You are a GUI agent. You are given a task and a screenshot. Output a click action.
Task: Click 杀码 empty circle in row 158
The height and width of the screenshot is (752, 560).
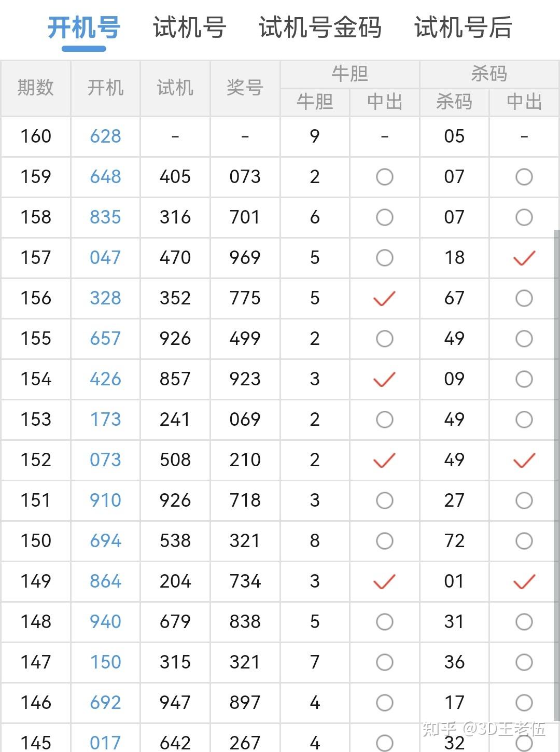pyautogui.click(x=524, y=217)
